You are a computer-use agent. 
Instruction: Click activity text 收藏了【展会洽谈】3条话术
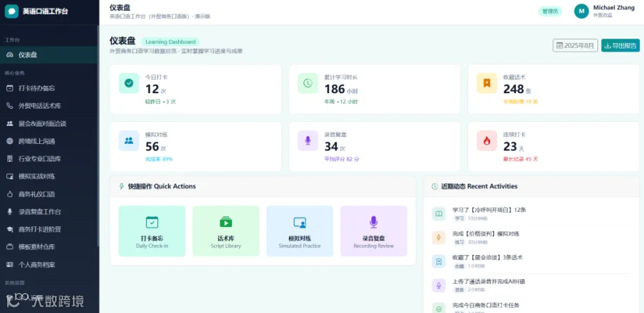pos(487,257)
